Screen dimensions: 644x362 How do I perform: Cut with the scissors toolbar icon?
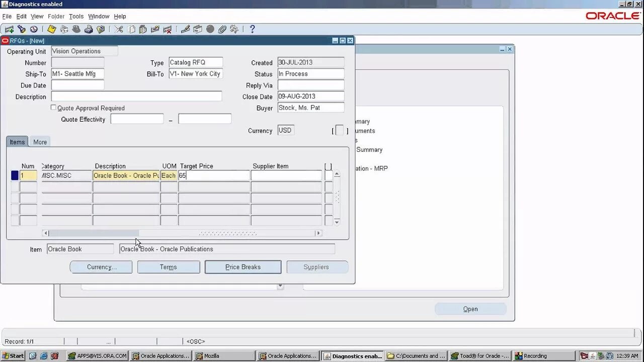[x=119, y=29]
